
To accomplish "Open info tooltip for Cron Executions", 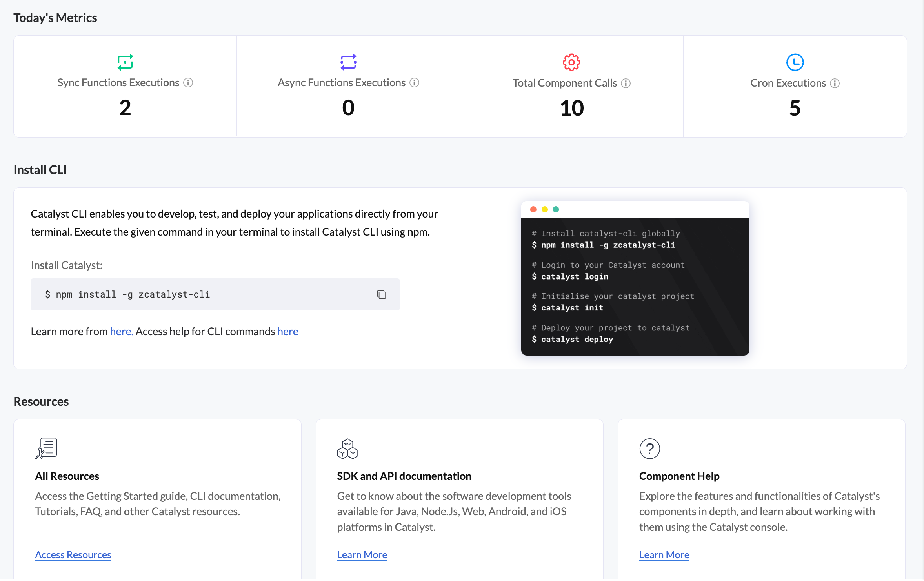I will click(x=835, y=83).
